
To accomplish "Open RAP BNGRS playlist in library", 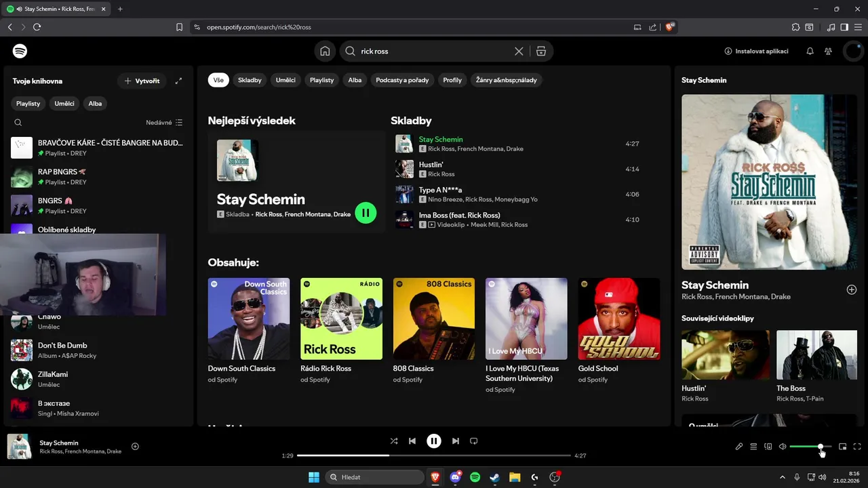I will [98, 177].
